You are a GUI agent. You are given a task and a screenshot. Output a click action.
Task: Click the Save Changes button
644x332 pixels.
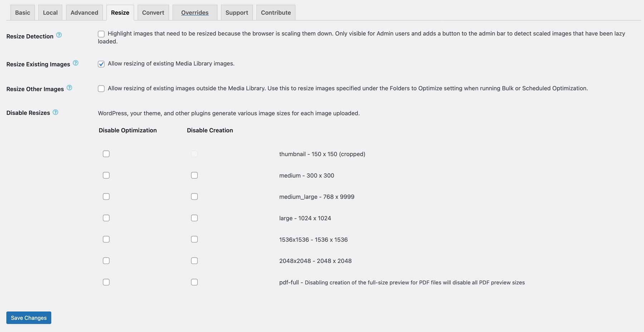pyautogui.click(x=28, y=318)
